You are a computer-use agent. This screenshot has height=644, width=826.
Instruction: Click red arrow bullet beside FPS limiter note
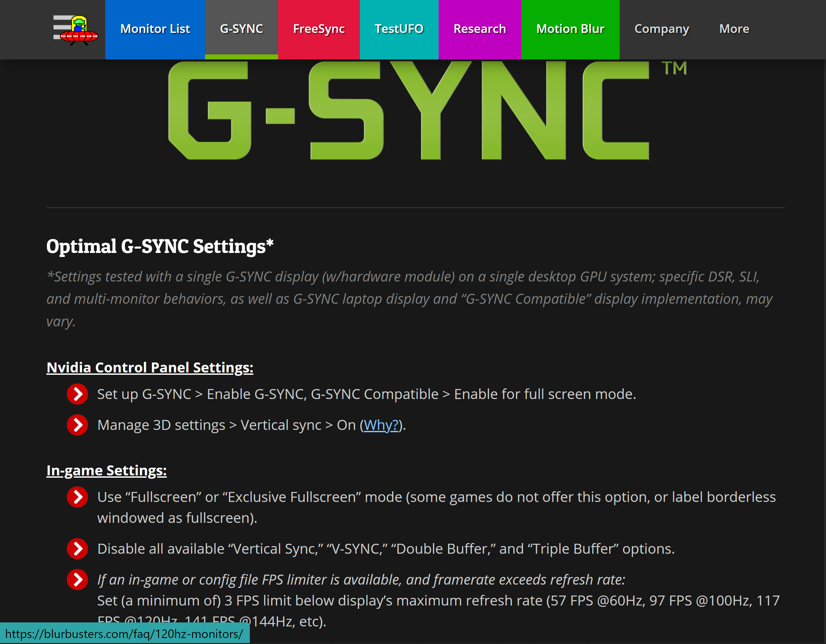[x=77, y=580]
